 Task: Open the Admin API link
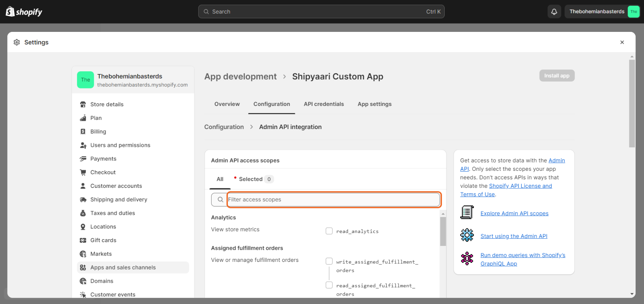(557, 161)
